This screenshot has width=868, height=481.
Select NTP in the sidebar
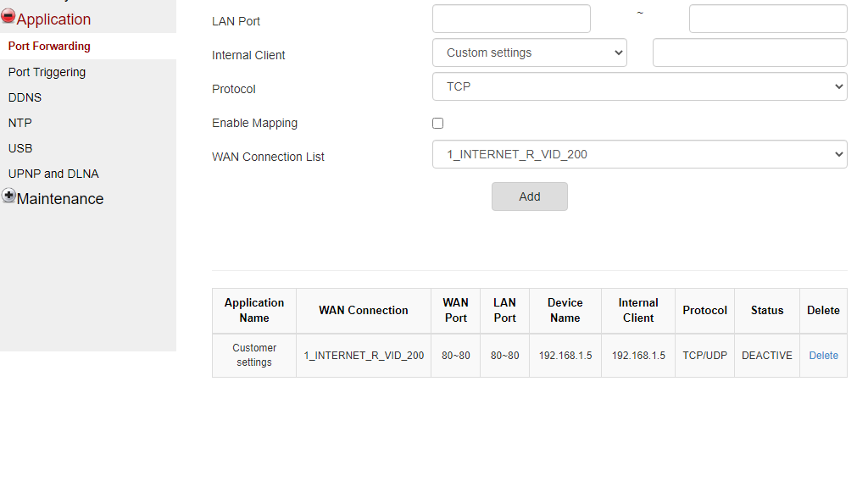[x=20, y=123]
